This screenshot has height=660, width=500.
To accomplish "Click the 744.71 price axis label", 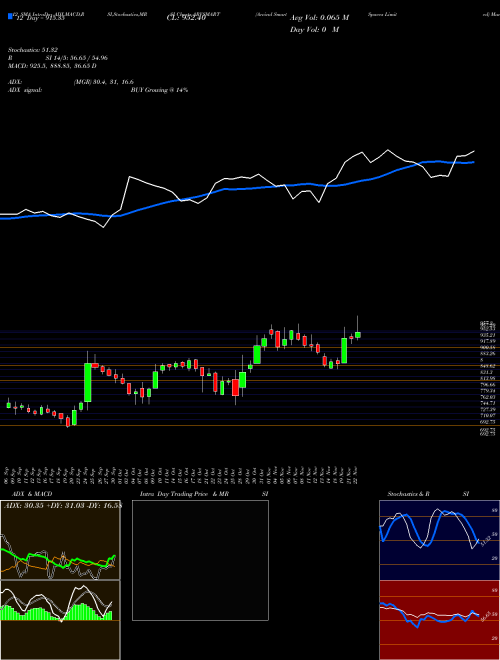I will tap(487, 403).
